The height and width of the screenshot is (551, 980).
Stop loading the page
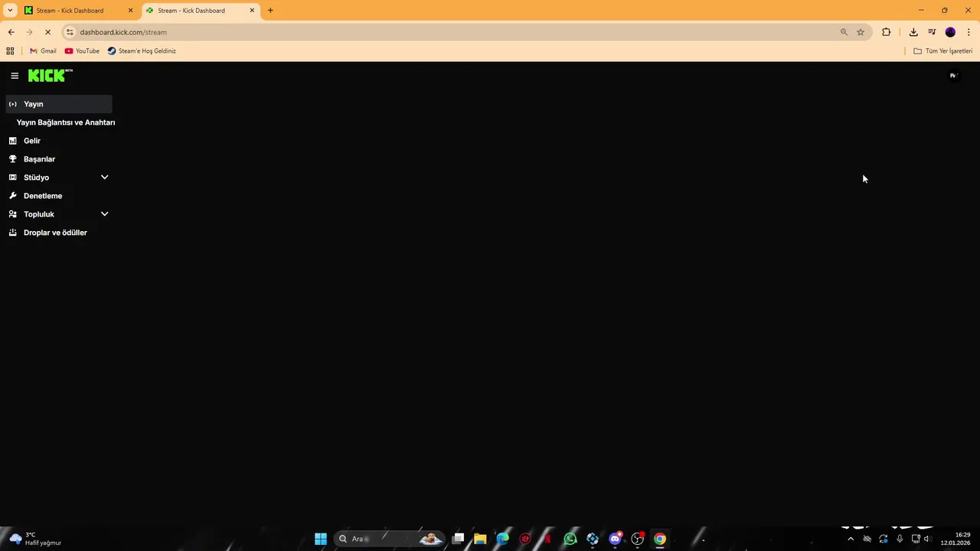click(x=47, y=32)
